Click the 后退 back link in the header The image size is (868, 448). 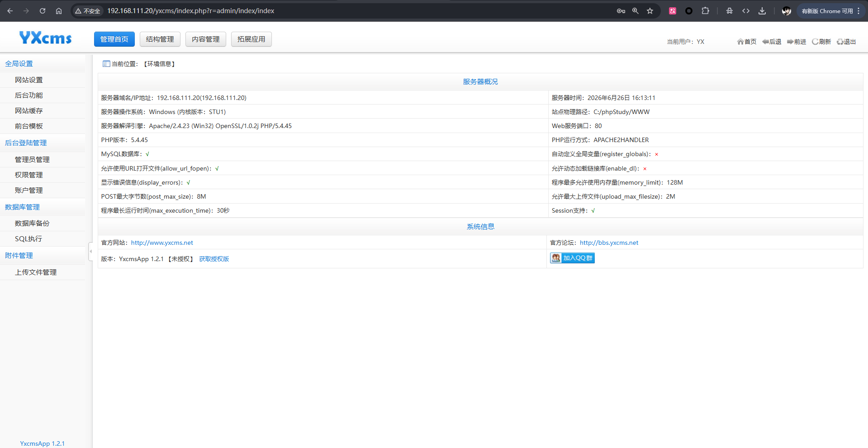[772, 42]
